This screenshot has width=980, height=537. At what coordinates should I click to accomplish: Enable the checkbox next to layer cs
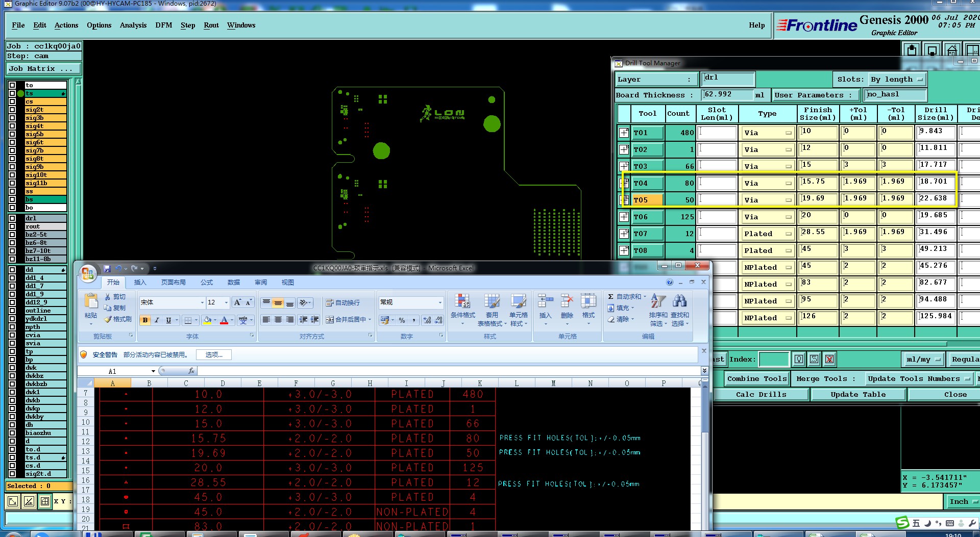pyautogui.click(x=12, y=101)
